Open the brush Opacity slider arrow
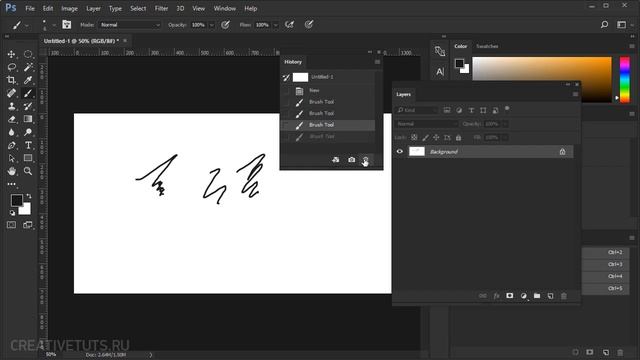Image resolution: width=640 pixels, height=360 pixels. [211, 25]
